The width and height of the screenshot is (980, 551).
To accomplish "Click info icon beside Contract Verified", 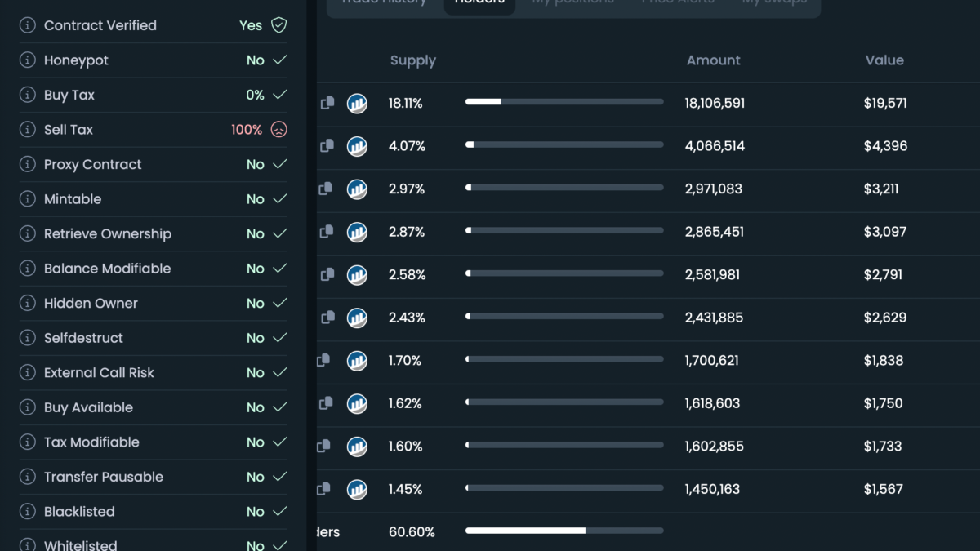I will point(28,25).
